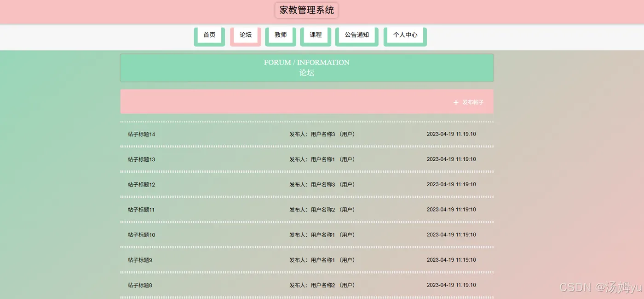Screen dimensions: 644x299
Task: Open the 公告通知 navigation tab
Action: pos(357,35)
